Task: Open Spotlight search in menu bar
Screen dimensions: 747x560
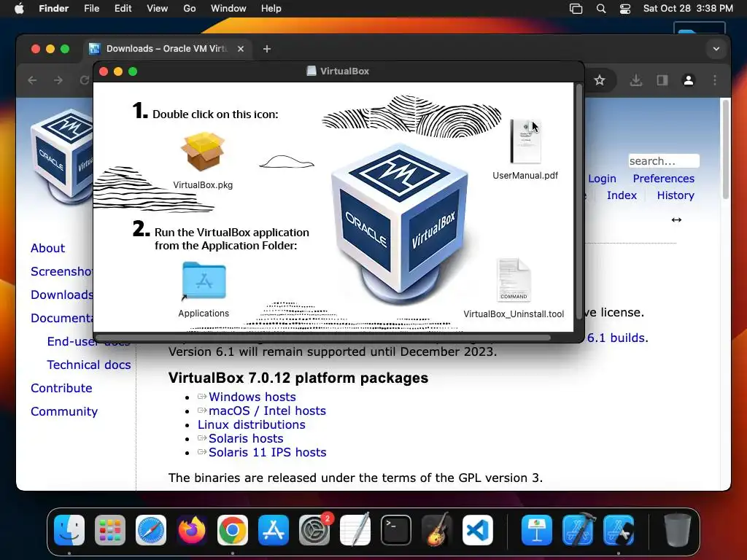Action: 601,9
